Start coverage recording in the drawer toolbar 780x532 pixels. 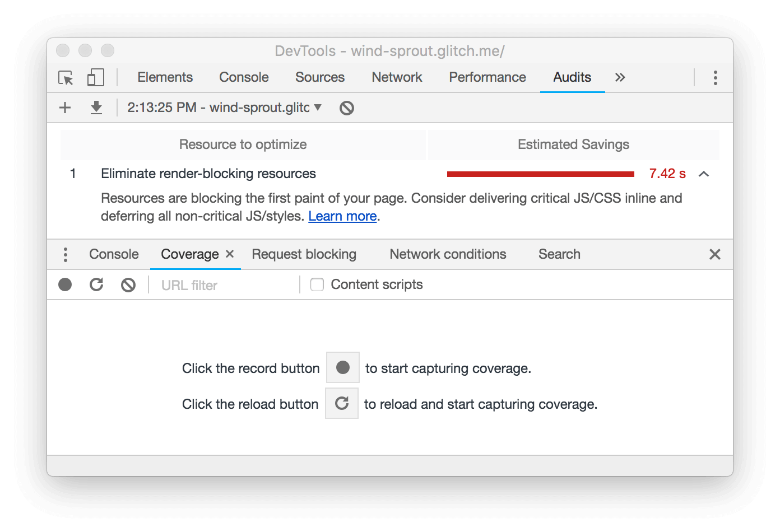point(65,285)
